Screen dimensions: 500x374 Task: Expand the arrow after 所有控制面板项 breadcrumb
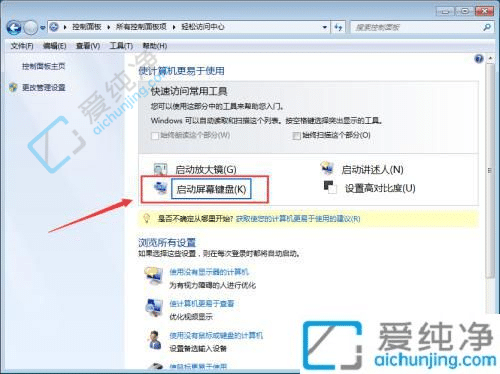pyautogui.click(x=174, y=27)
